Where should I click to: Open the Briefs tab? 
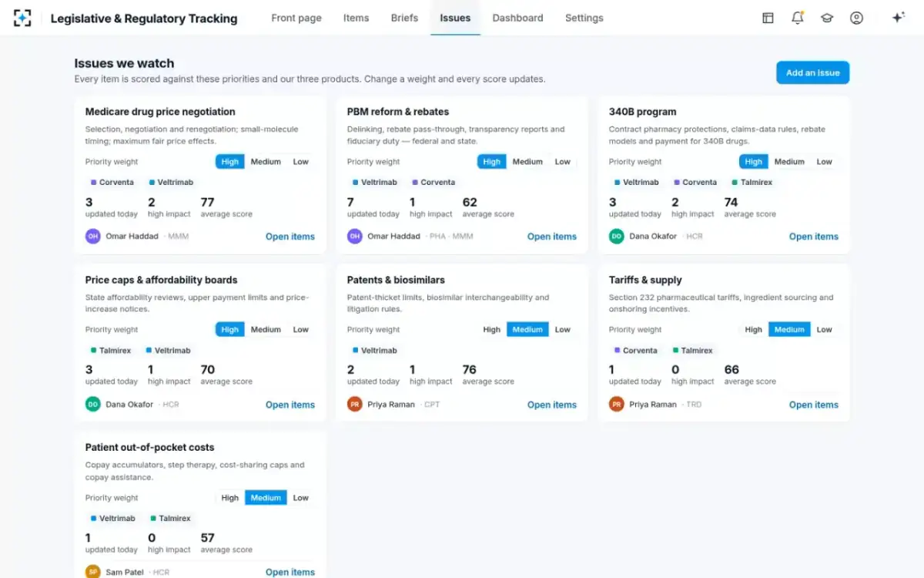pos(404,18)
